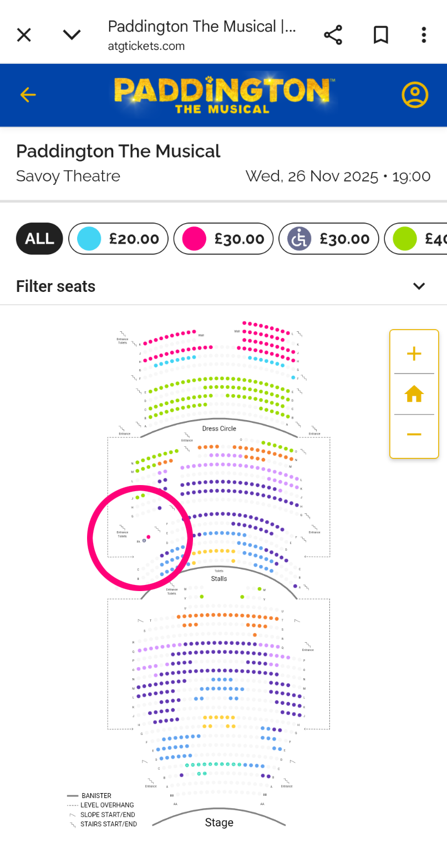Select the ALL price filter
Screen dimensions: 447x868
point(39,239)
